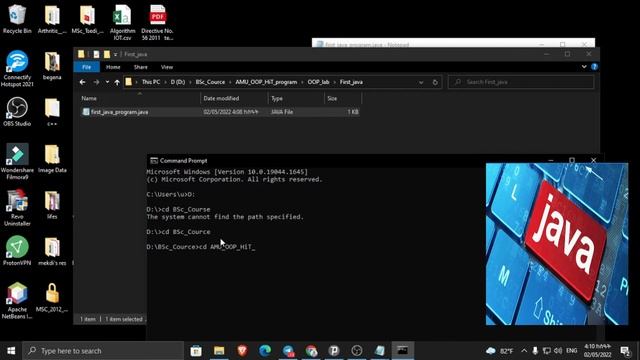
Task: Focus the taskbar Type here to search box
Action: [103, 351]
